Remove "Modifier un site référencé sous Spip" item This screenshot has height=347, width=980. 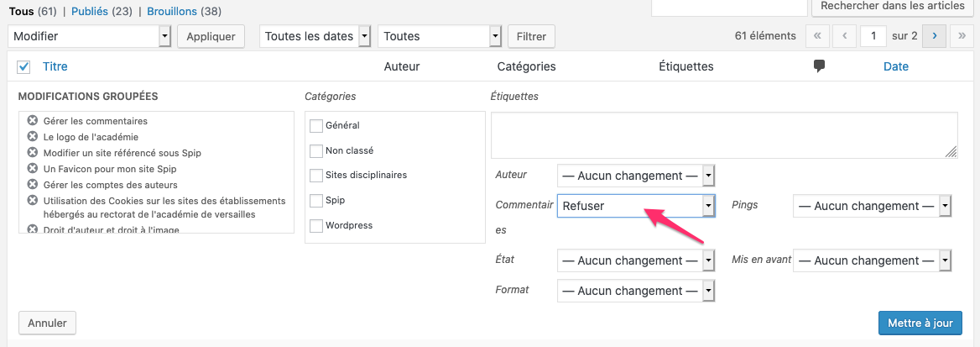(33, 152)
